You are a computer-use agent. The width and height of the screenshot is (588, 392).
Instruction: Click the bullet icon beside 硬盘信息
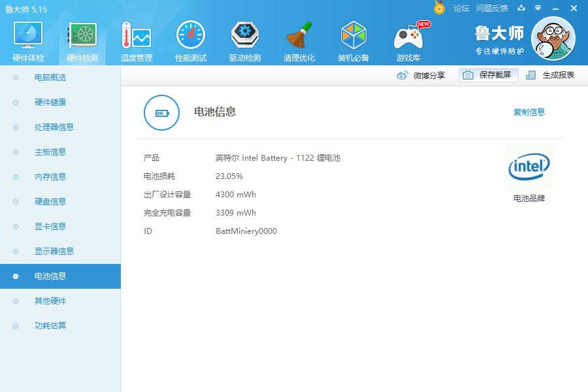(x=16, y=201)
